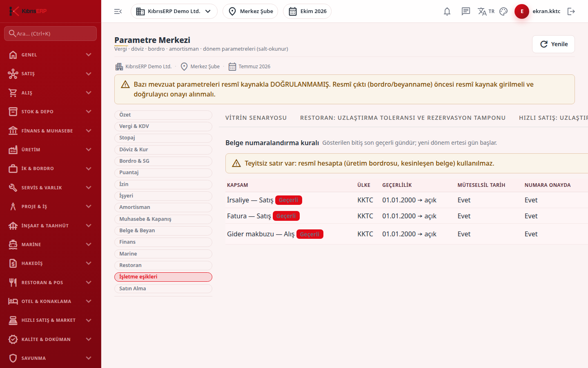Click the Gider makbuzu — Alış row text
The width and height of the screenshot is (588, 368).
tap(261, 234)
